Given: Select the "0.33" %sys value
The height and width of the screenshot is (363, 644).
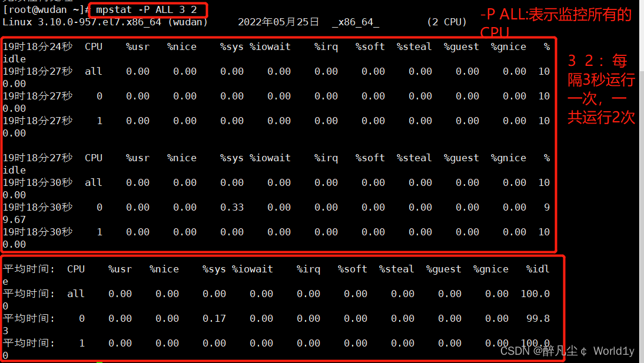Looking at the screenshot, I should 232,207.
